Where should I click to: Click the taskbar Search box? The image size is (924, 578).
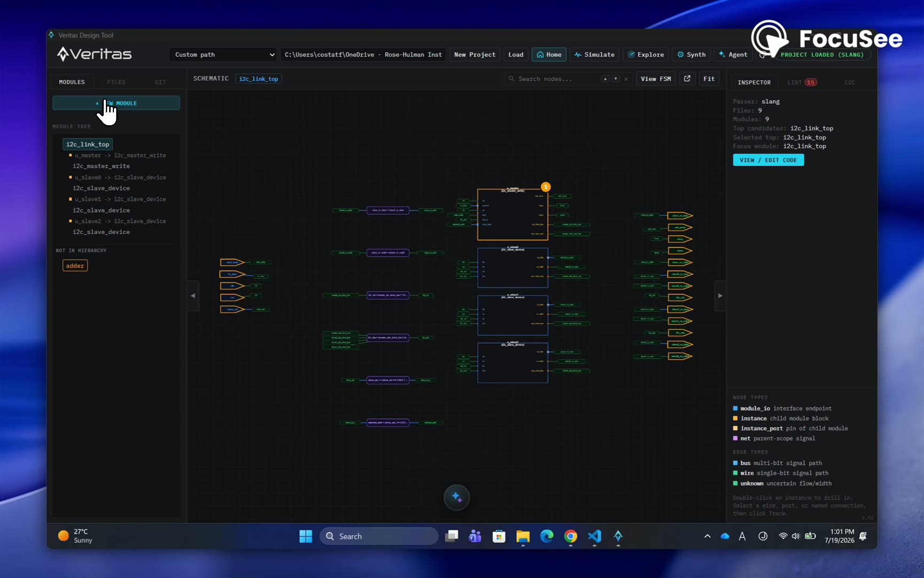click(379, 536)
